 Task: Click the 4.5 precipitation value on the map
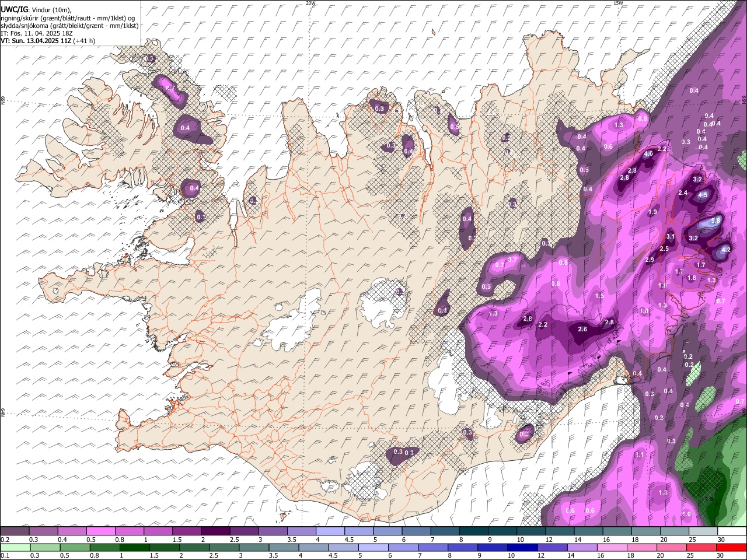703,195
